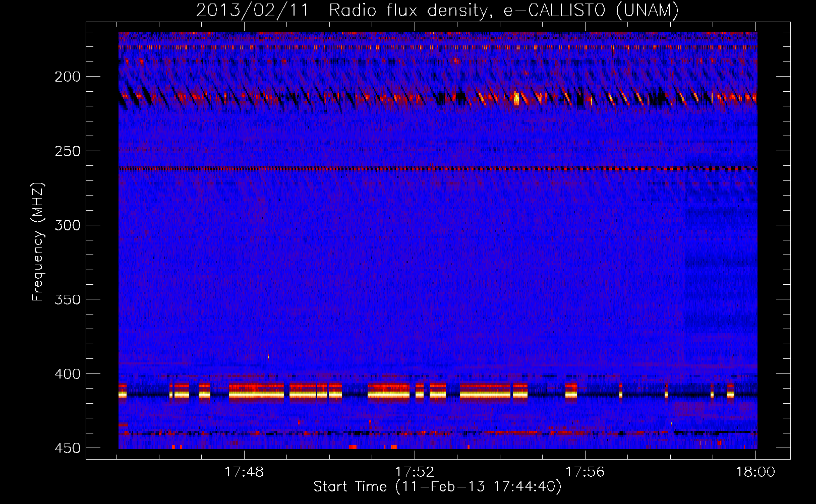
Task: Click the 250 frequency tick label
Action: pyautogui.click(x=68, y=151)
